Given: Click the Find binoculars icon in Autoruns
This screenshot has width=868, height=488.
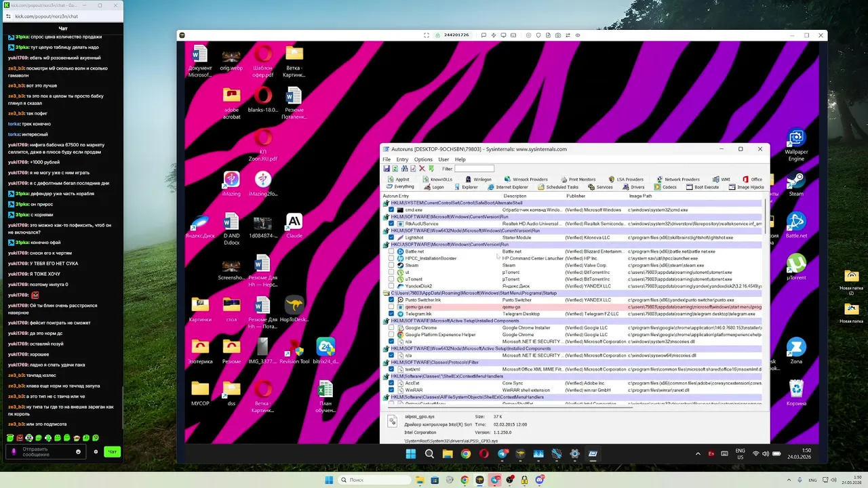Looking at the screenshot, I should point(404,169).
